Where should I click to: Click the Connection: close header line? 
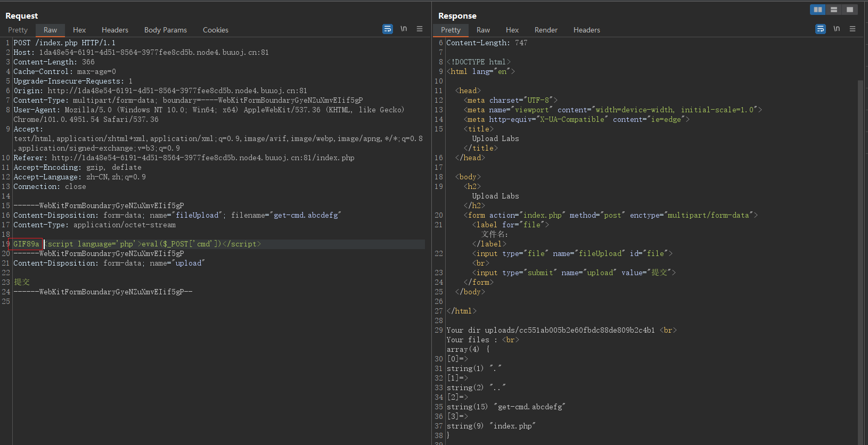(x=50, y=186)
